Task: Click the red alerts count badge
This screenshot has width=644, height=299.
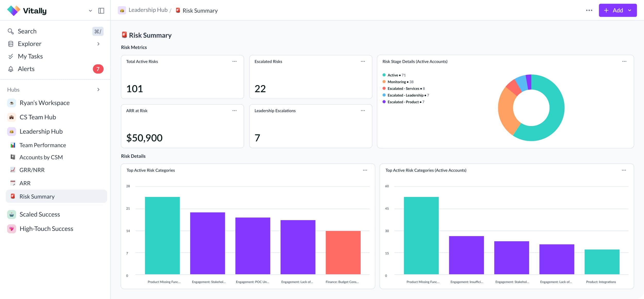Action: pyautogui.click(x=98, y=69)
